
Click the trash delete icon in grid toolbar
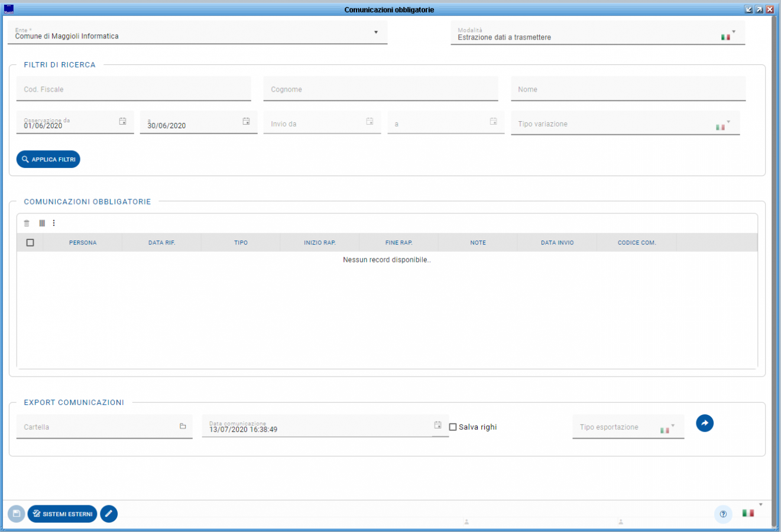(27, 223)
